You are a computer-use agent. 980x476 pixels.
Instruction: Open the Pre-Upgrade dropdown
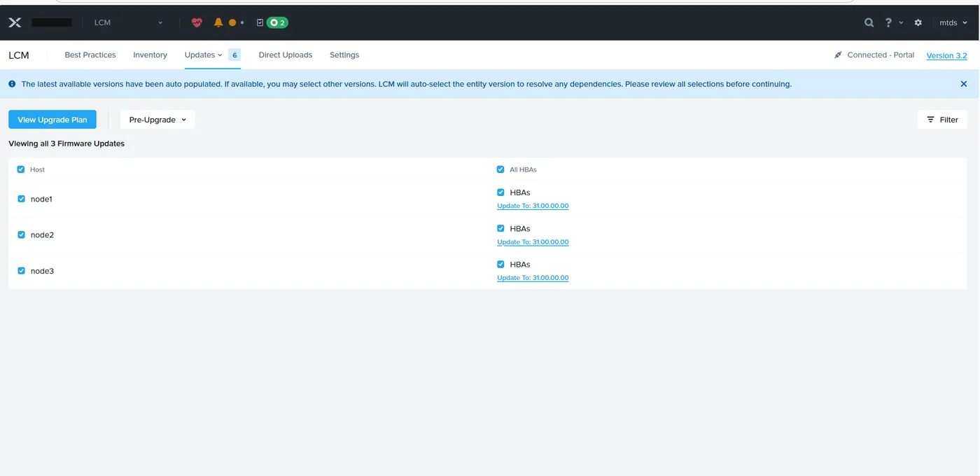tap(157, 120)
